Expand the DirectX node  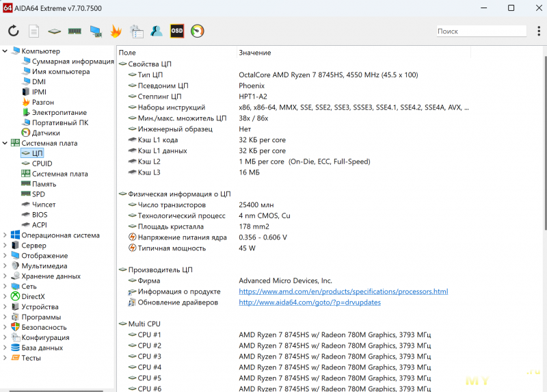pos(5,297)
